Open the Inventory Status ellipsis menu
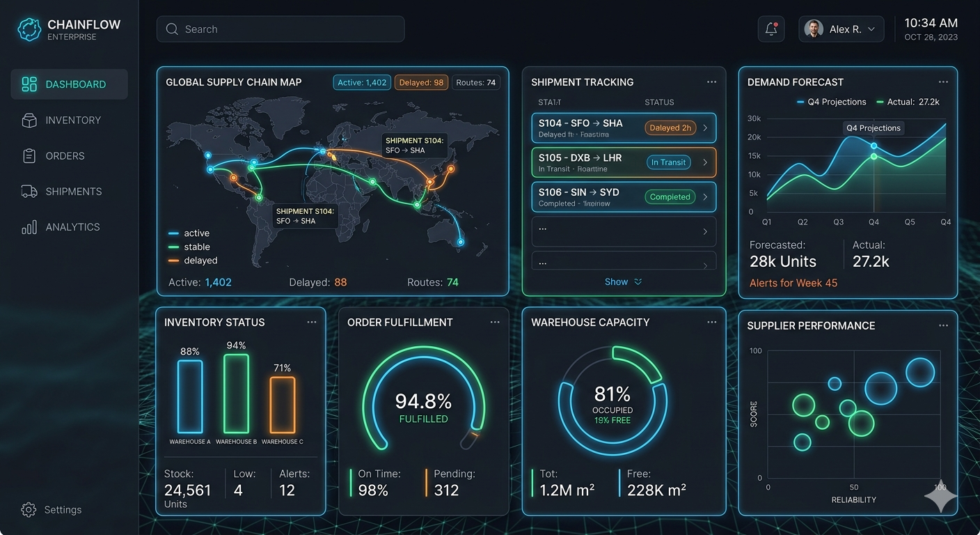 pos(312,322)
